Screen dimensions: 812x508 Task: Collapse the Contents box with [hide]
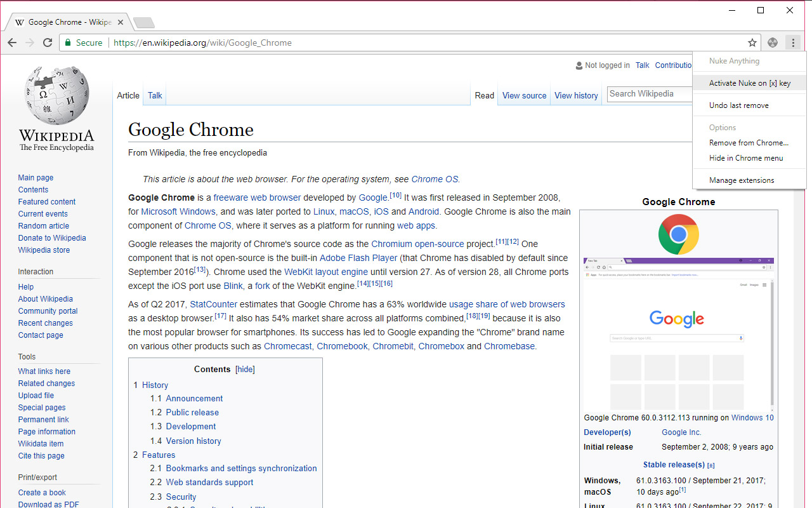[x=245, y=370]
